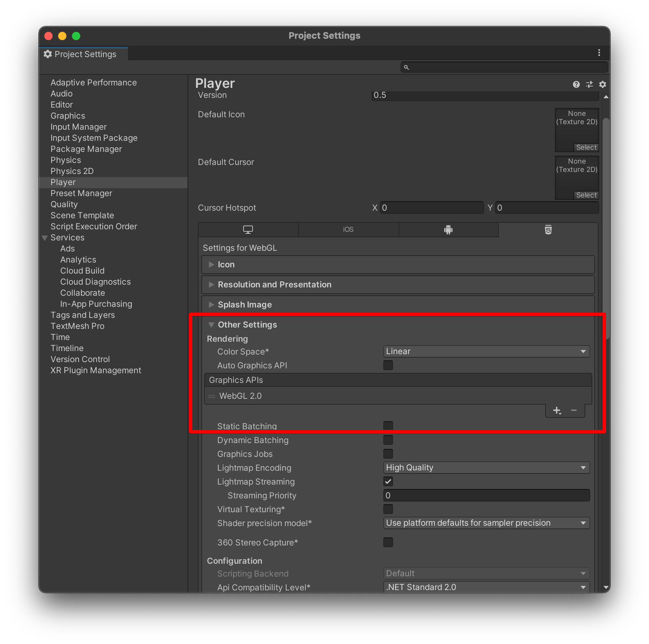Open the Audio settings category
The height and width of the screenshot is (644, 649).
(x=62, y=94)
